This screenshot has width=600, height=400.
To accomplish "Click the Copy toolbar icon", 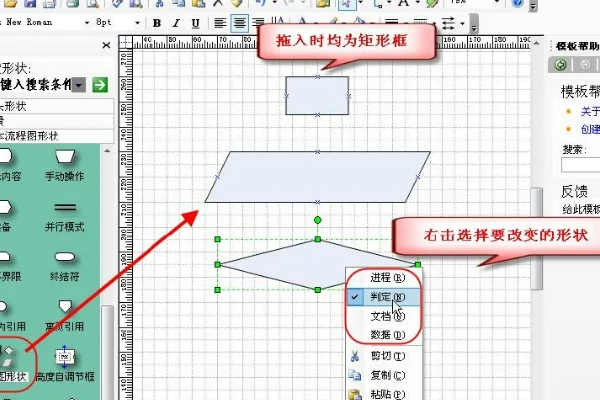I will 179,3.
